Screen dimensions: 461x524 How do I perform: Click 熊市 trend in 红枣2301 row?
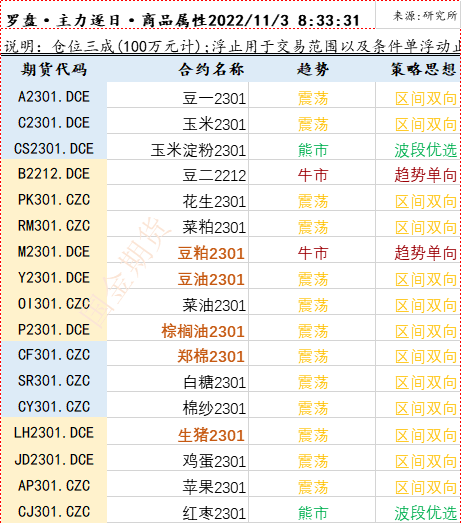point(313,513)
